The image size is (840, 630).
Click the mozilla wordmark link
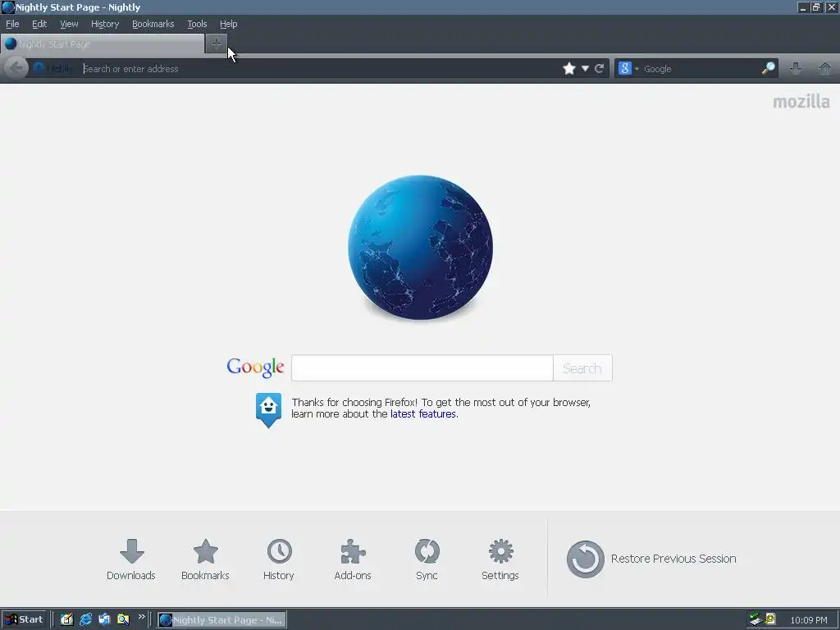(x=801, y=102)
